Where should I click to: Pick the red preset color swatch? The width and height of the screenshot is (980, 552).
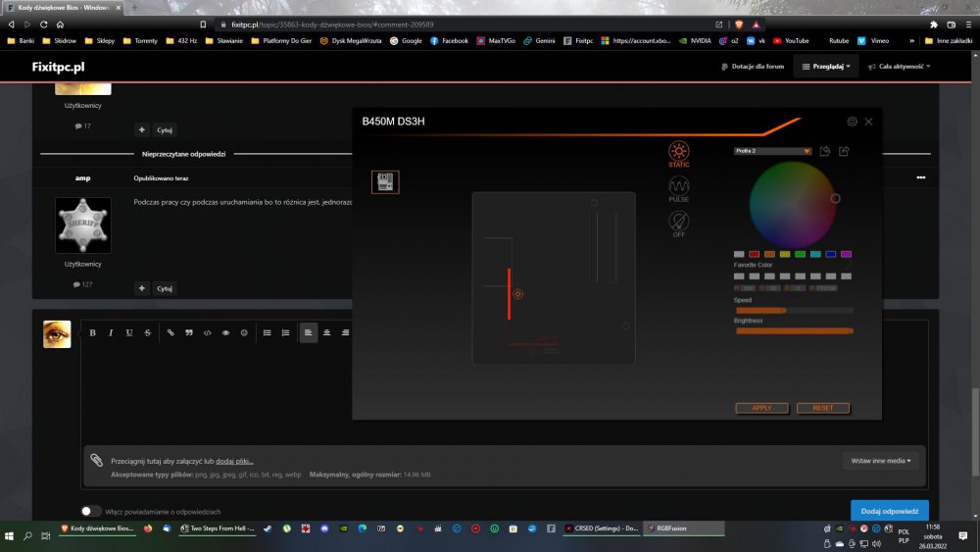pyautogui.click(x=755, y=254)
